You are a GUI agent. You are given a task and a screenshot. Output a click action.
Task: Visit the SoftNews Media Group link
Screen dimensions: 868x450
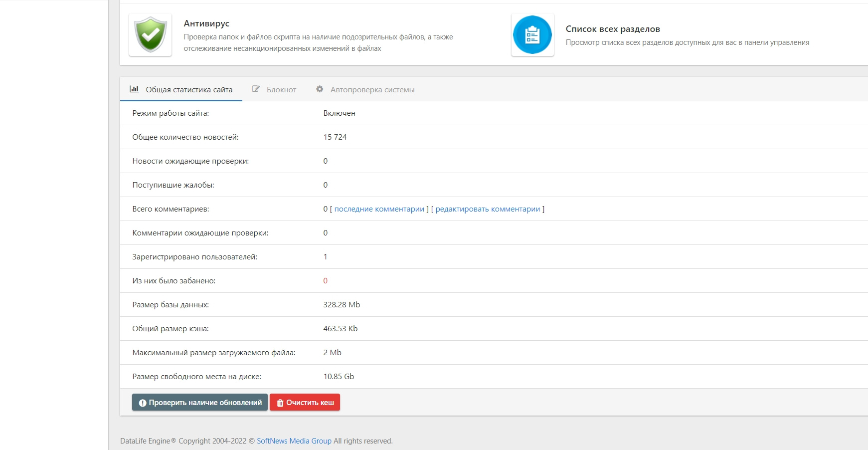point(294,441)
